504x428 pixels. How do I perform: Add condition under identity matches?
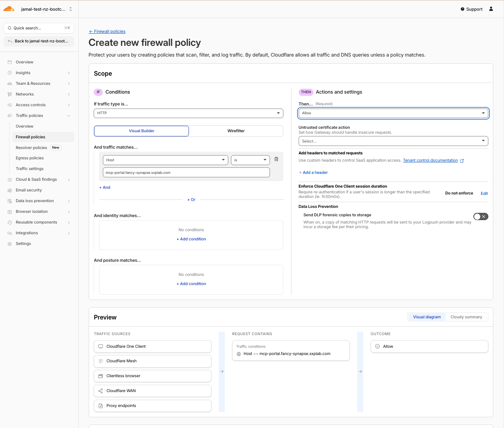191,239
